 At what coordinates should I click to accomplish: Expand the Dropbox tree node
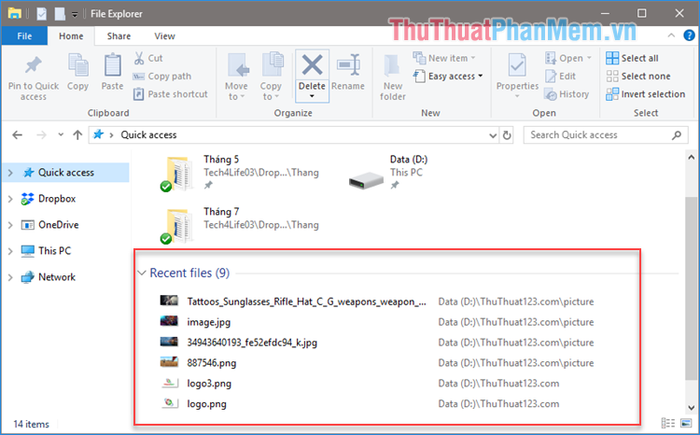click(10, 199)
